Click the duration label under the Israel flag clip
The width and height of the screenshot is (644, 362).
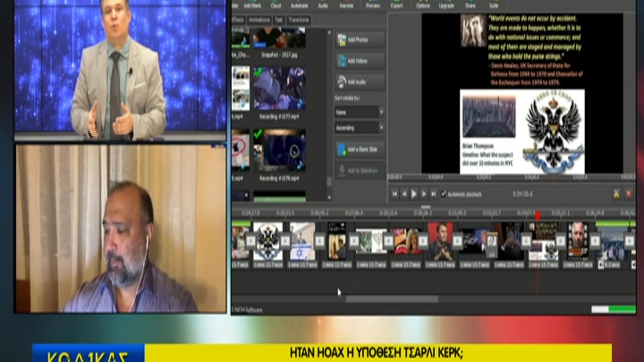(x=302, y=264)
